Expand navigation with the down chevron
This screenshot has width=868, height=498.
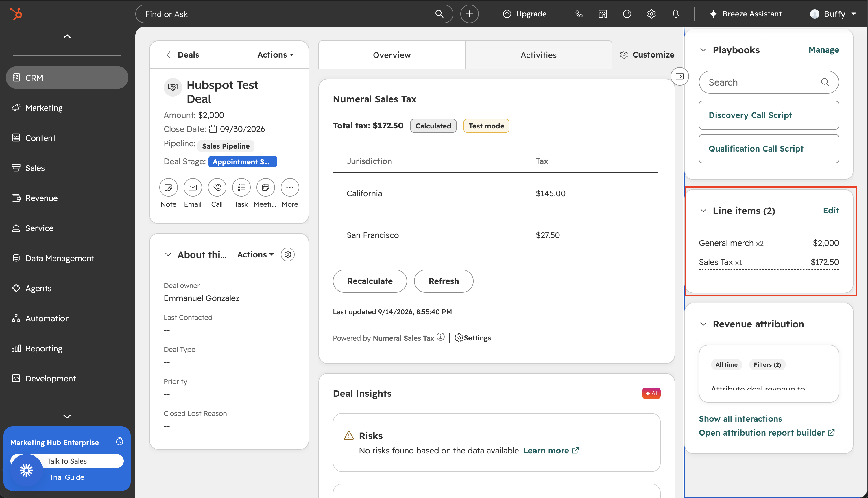[67, 416]
